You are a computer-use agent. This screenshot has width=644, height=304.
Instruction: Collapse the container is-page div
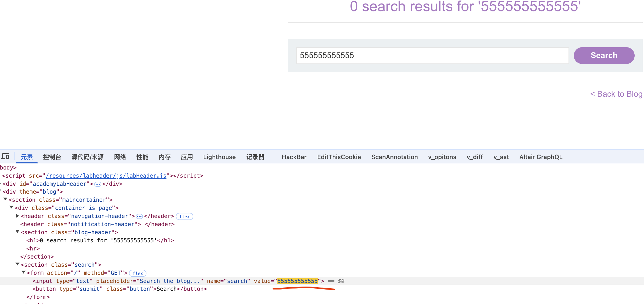pos(11,208)
